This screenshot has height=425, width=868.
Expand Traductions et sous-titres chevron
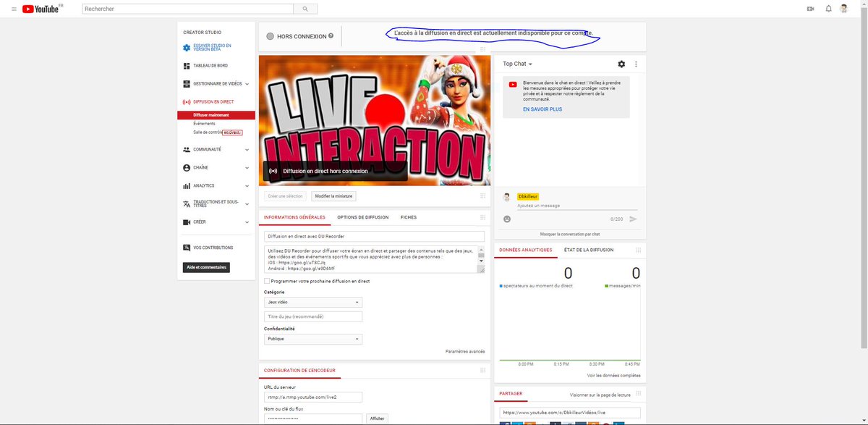(247, 204)
